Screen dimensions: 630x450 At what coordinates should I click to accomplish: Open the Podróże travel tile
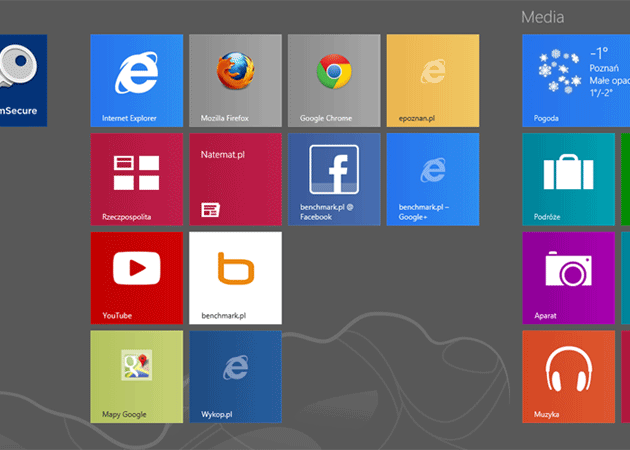click(569, 179)
